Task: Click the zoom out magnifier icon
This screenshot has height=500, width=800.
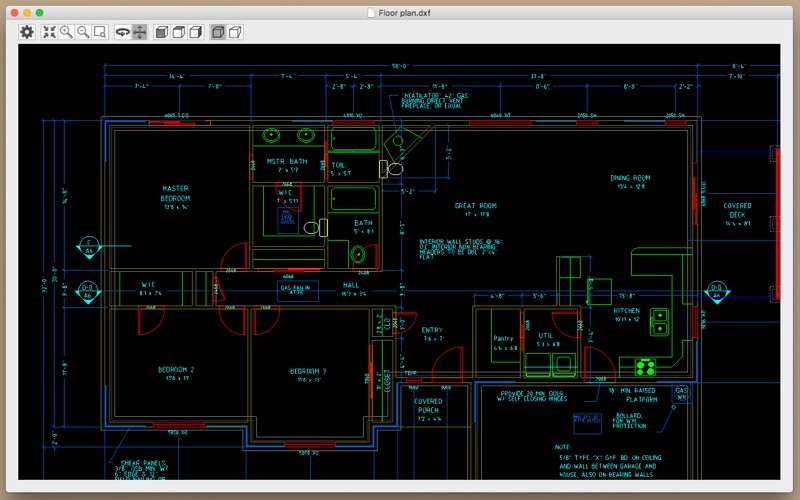Action: coord(83,32)
